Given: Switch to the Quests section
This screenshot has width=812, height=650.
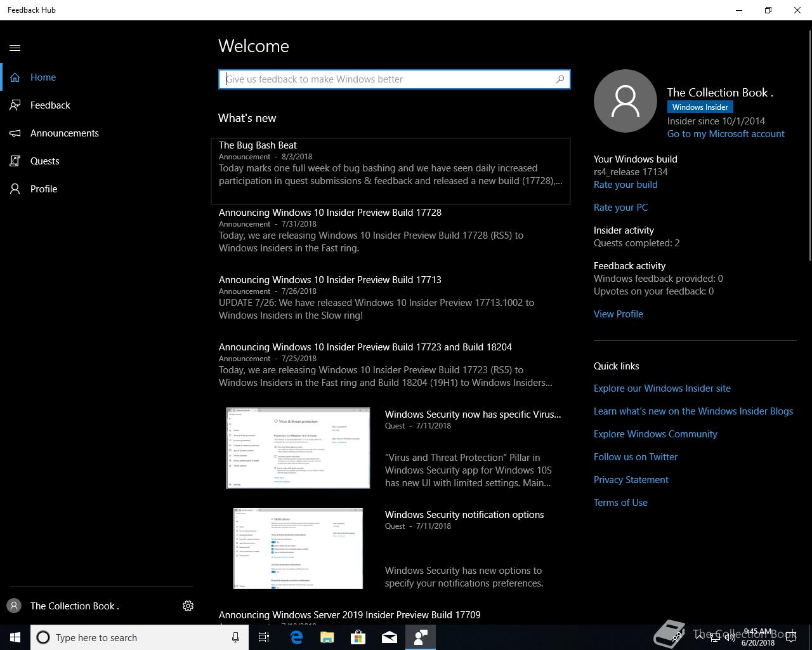Looking at the screenshot, I should click(44, 161).
